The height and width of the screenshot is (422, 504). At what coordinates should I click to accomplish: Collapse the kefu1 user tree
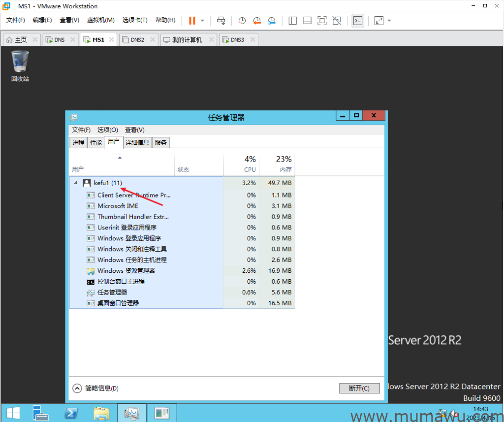pyautogui.click(x=75, y=183)
